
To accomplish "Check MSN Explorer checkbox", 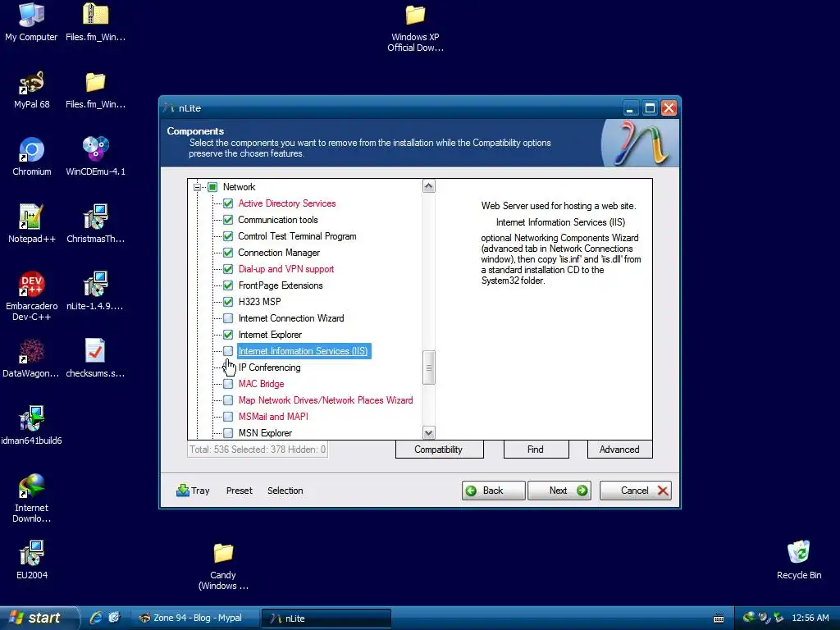I will pyautogui.click(x=228, y=433).
